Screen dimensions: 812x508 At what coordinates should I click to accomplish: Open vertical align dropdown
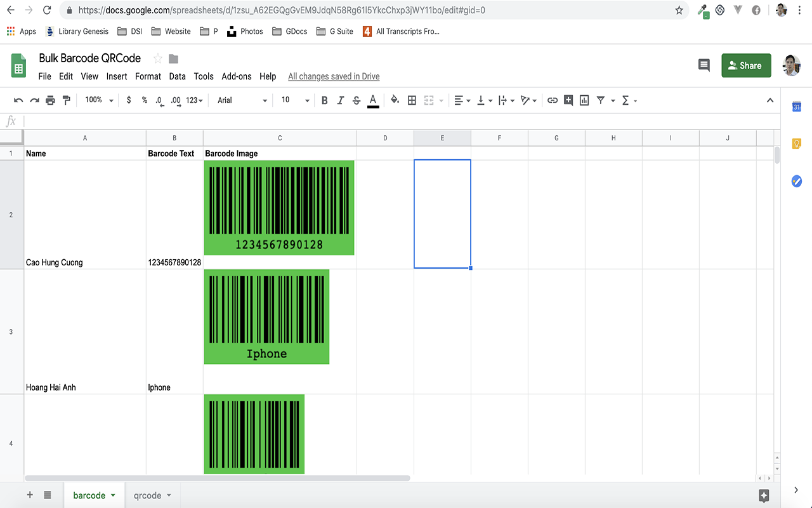(x=484, y=100)
